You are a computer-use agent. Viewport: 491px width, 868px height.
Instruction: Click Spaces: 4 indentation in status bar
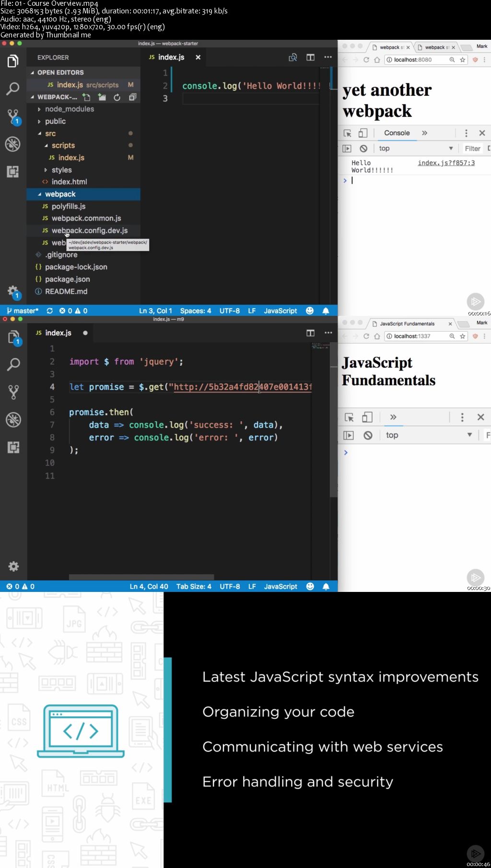click(x=196, y=311)
